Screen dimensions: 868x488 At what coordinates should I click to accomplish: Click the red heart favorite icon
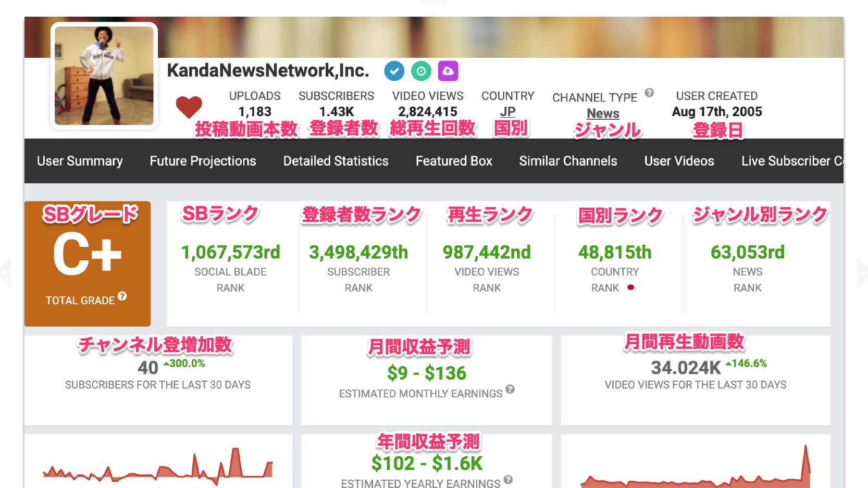coord(189,107)
